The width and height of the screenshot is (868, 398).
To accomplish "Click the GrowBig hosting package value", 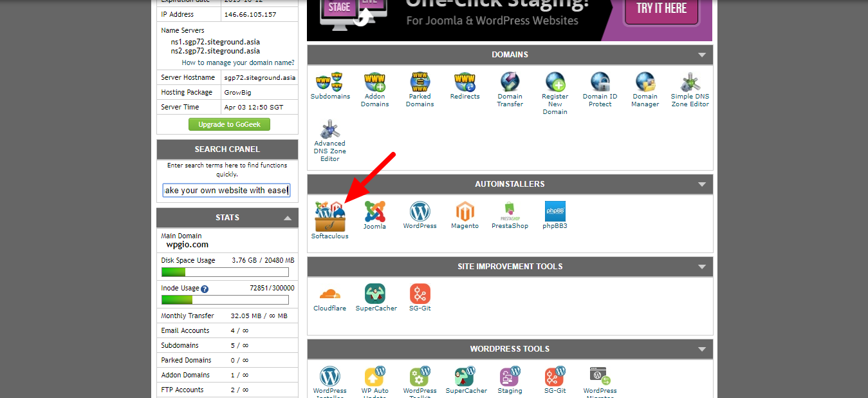I will [238, 92].
